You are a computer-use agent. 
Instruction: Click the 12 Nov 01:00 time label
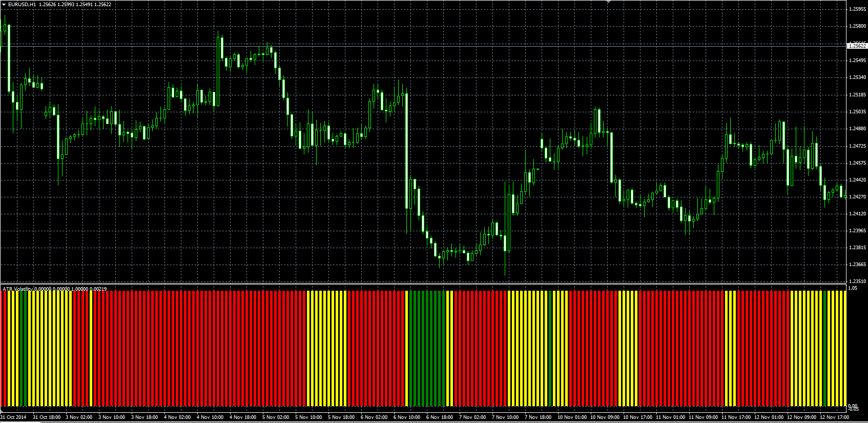(x=769, y=417)
